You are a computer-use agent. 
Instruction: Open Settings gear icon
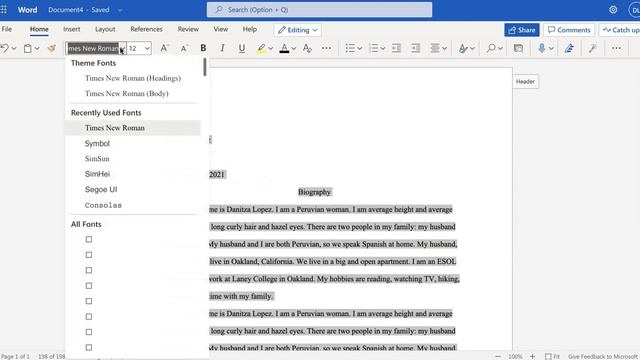(x=613, y=9)
